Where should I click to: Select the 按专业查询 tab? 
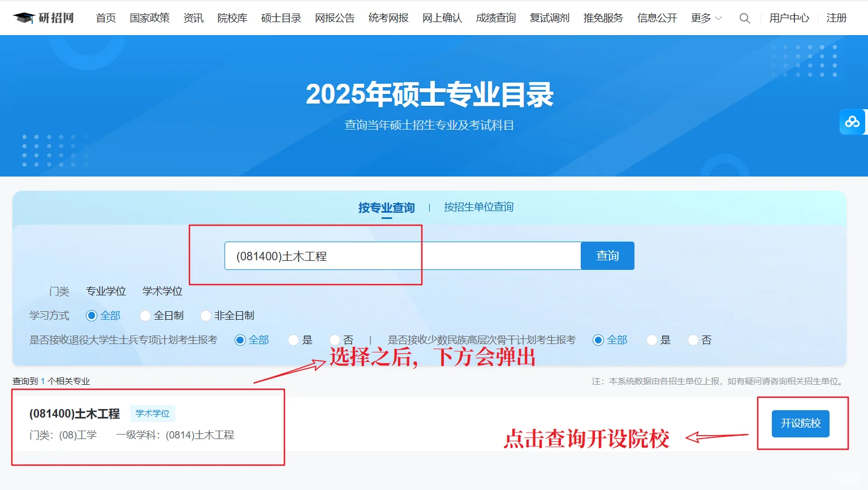[387, 207]
